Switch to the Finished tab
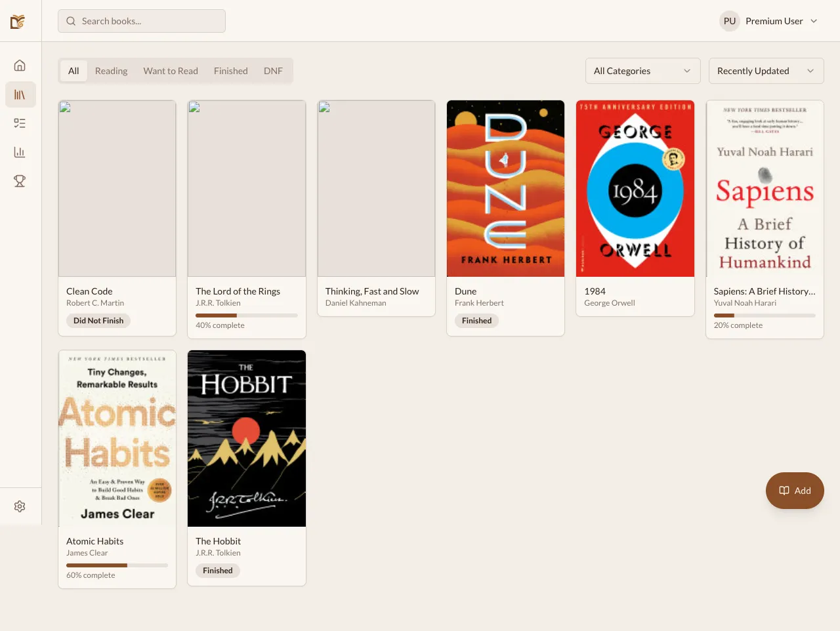 230,71
